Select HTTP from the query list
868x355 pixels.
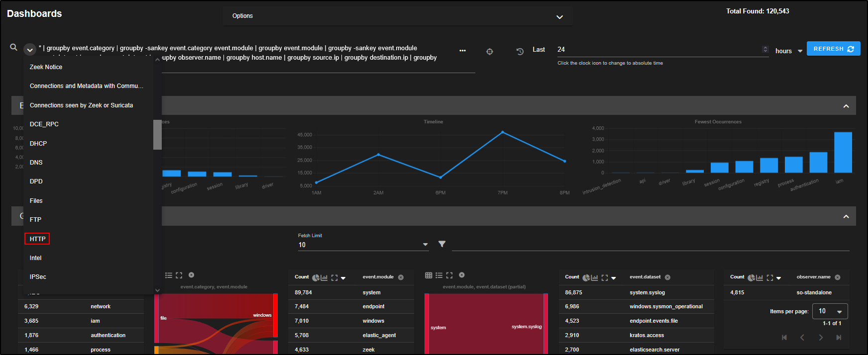[37, 239]
